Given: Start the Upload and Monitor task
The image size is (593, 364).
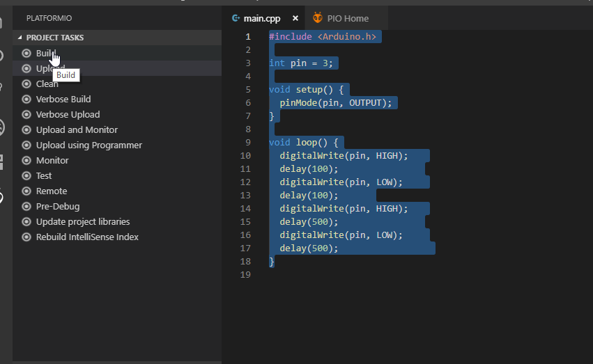Looking at the screenshot, I should pyautogui.click(x=77, y=129).
